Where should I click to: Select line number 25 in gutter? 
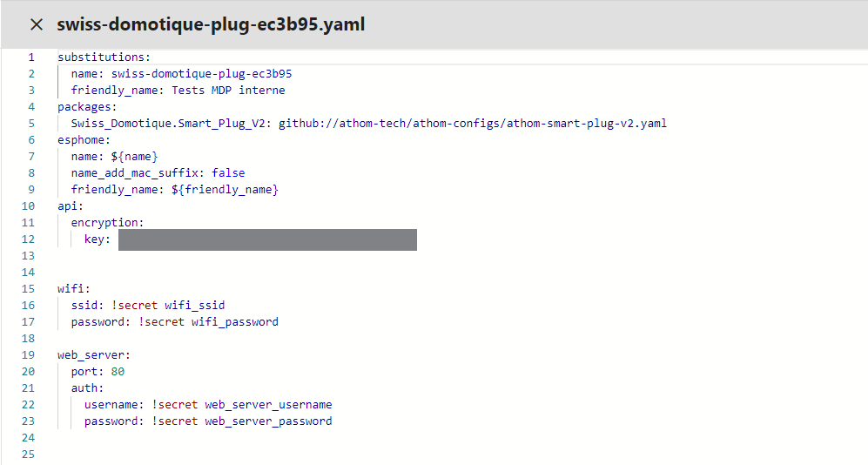point(28,455)
